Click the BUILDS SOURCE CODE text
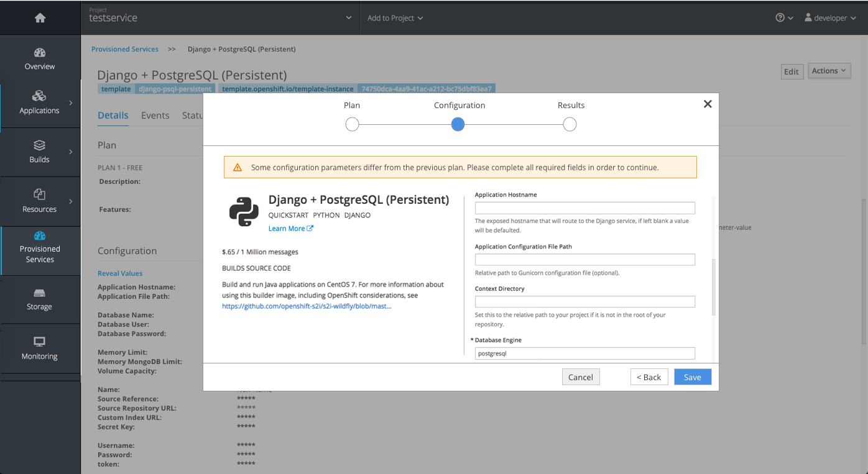868x474 pixels. [x=256, y=268]
